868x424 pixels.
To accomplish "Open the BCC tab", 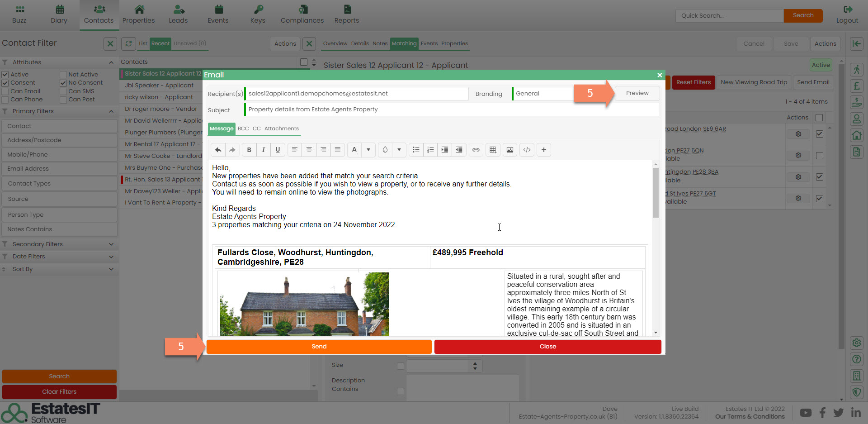I will tap(243, 129).
